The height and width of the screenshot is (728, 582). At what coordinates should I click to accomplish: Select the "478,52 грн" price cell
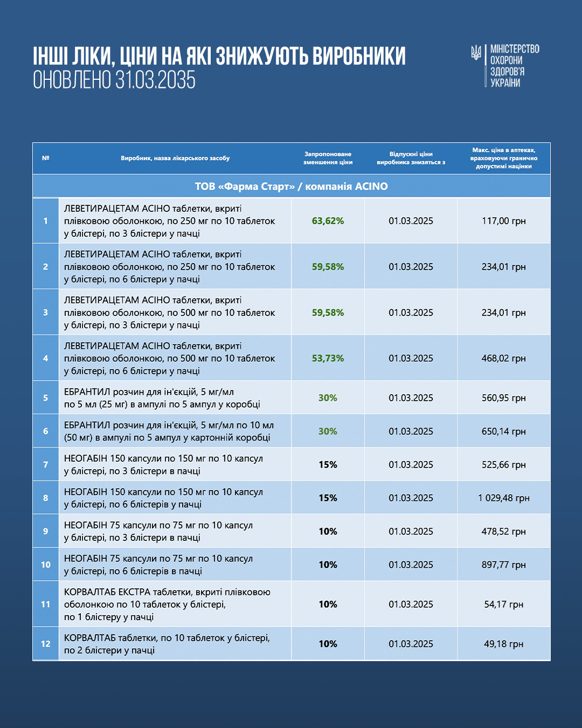[x=504, y=531]
